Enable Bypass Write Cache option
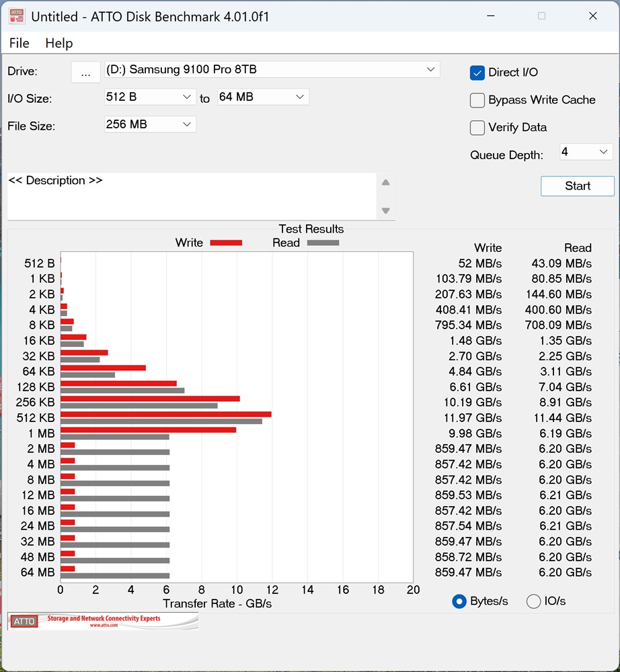The width and height of the screenshot is (620, 672). 477,100
